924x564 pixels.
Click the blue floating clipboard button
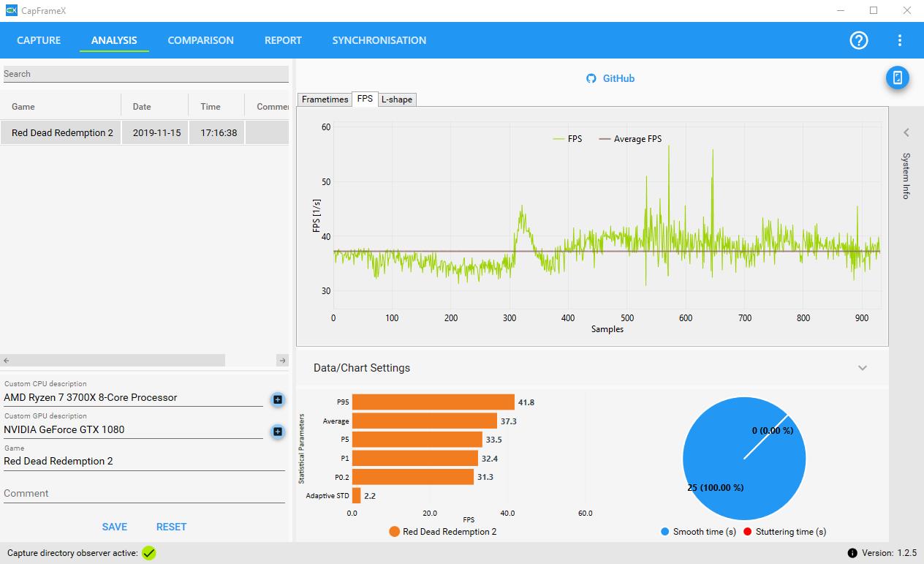898,78
